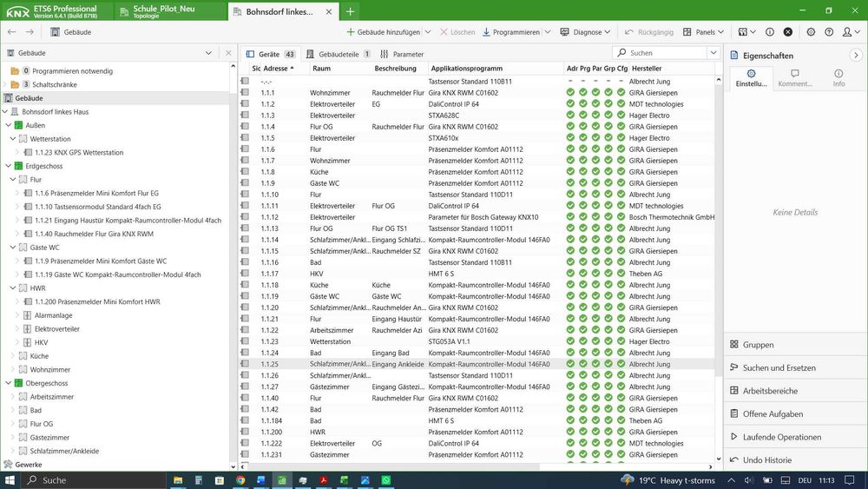Go back with the left arrow
Screen dimensions: 868x489
point(11,32)
